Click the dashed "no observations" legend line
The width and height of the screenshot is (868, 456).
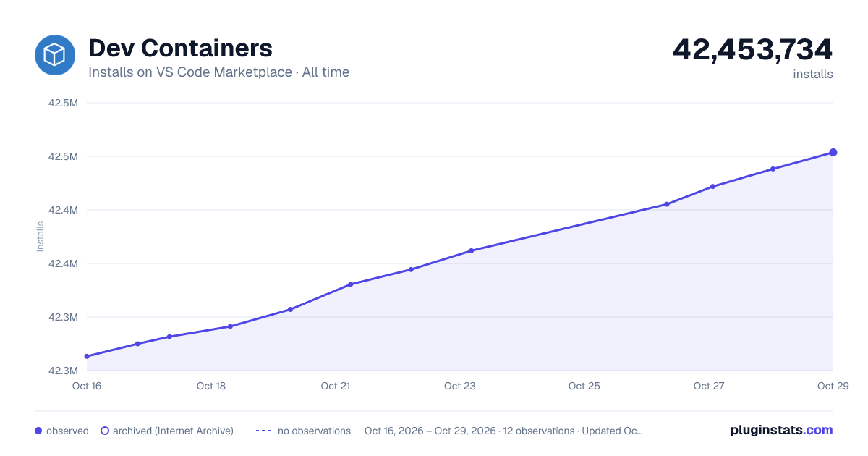pos(263,431)
